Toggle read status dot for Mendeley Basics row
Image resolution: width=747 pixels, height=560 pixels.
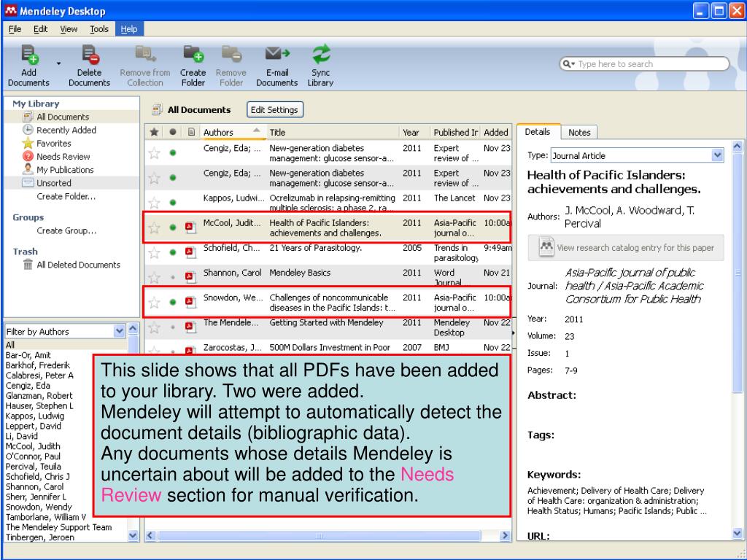173,277
